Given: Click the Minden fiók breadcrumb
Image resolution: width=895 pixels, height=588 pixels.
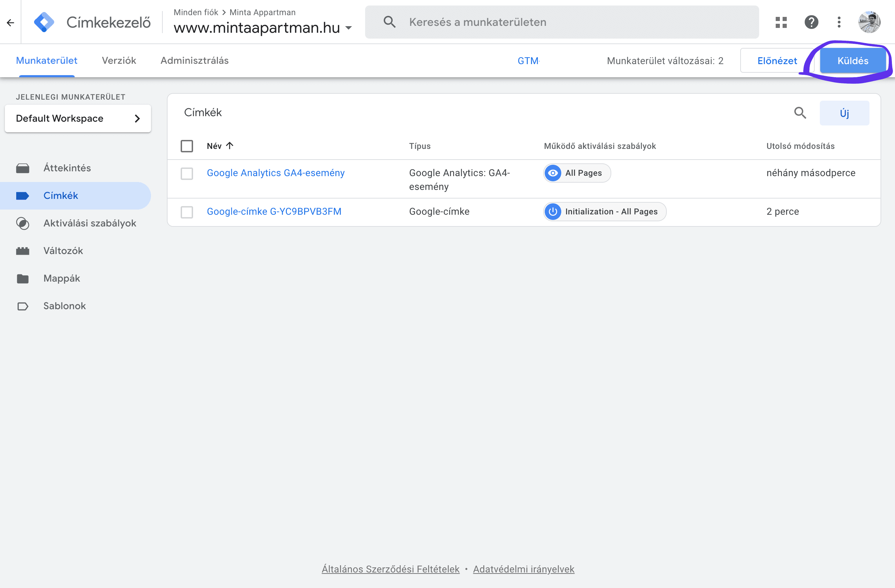Looking at the screenshot, I should (195, 12).
